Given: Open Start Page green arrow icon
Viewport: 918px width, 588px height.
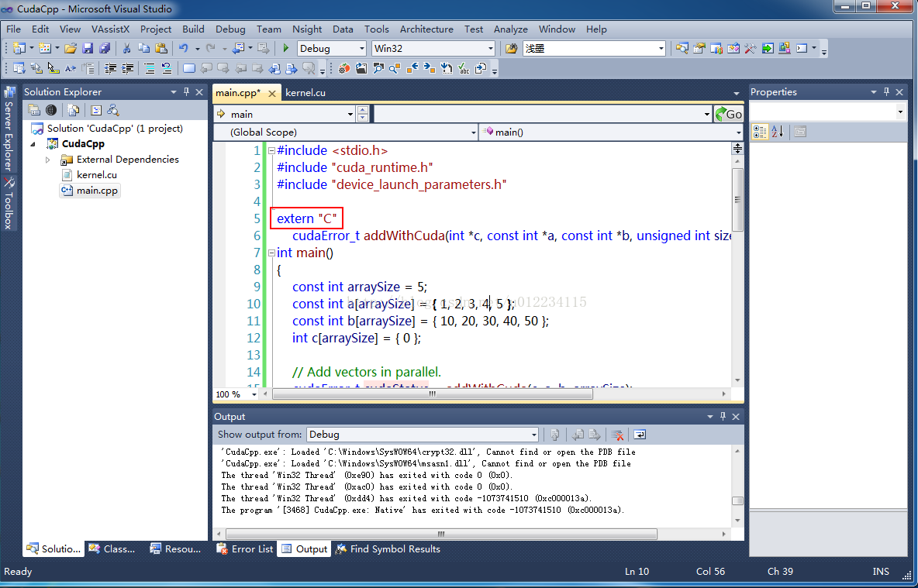Looking at the screenshot, I should [768, 49].
